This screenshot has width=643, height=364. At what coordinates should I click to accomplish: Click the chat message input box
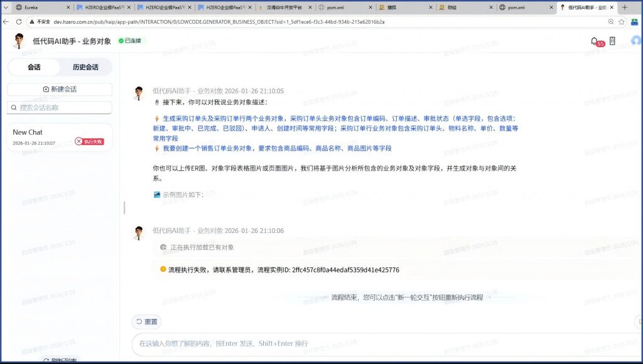(x=377, y=343)
